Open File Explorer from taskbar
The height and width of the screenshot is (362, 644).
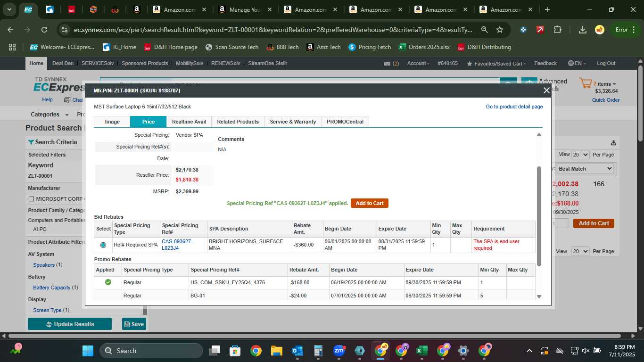[x=276, y=351]
